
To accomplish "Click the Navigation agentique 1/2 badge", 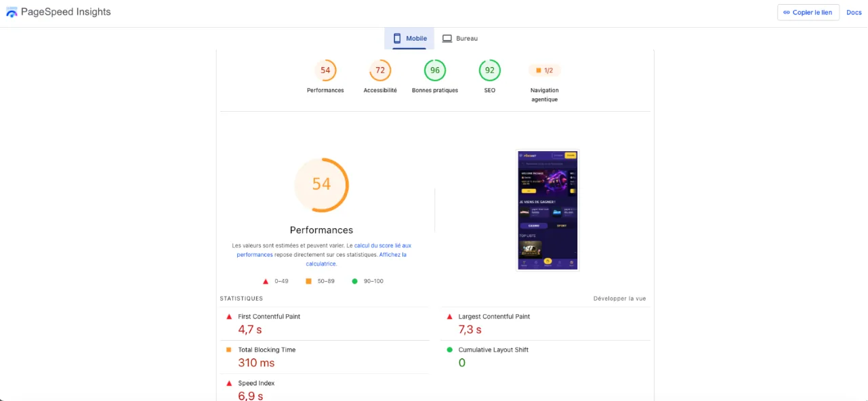I will point(545,70).
